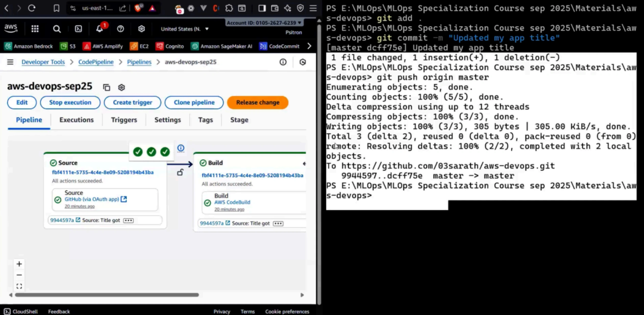Screen dimensions: 644x315
Task: Open AWS notifications bell
Action: (100, 29)
